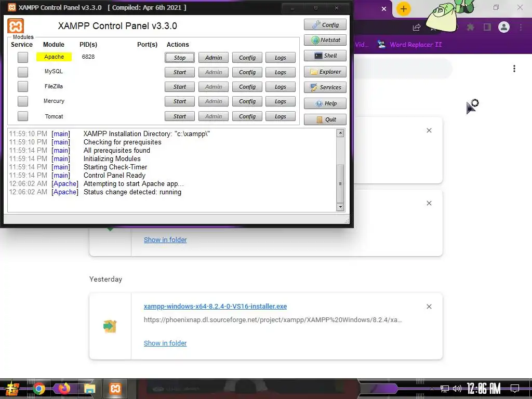
Task: Toggle Tomcat service checkbox
Action: (x=23, y=116)
